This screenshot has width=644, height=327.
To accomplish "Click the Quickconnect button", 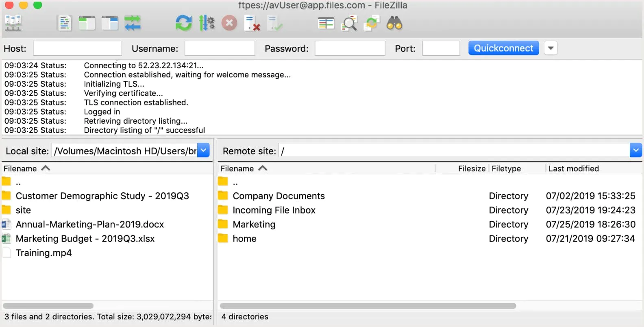I will tap(503, 48).
